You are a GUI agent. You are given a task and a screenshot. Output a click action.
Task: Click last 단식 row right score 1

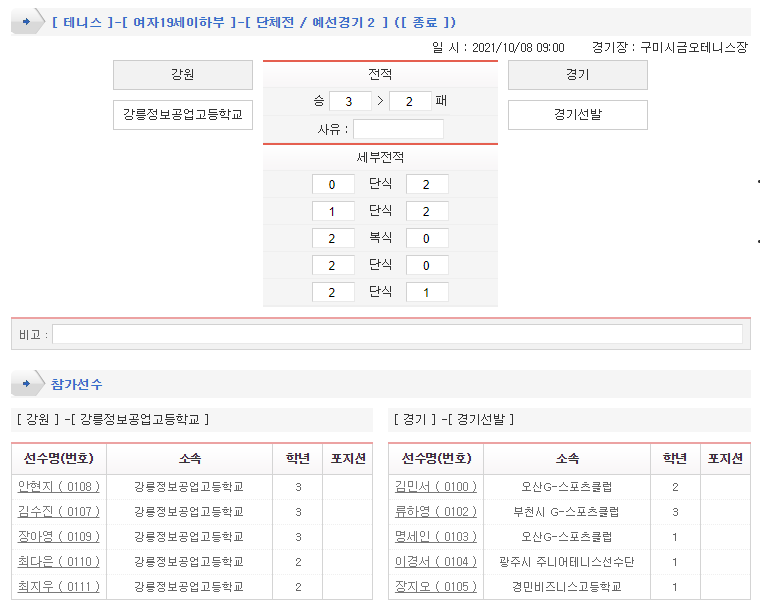tap(427, 292)
